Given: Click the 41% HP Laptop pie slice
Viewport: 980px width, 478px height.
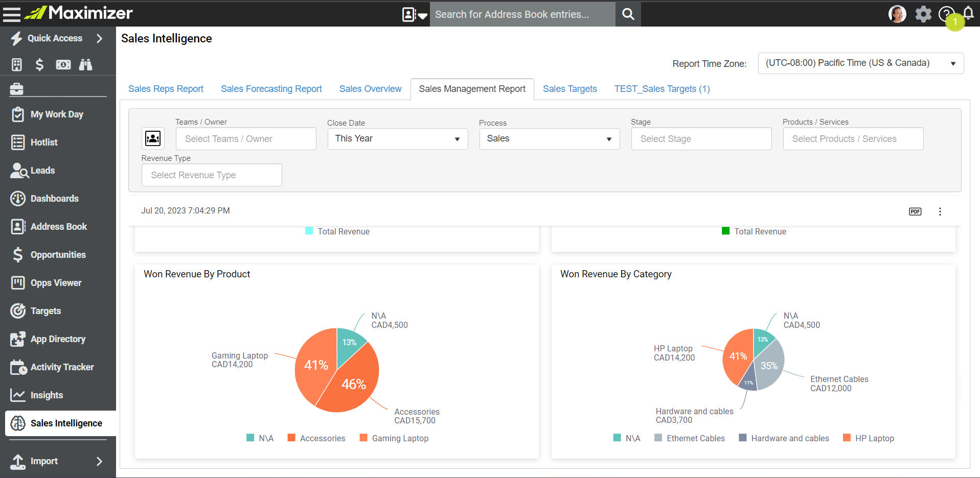Looking at the screenshot, I should (738, 356).
